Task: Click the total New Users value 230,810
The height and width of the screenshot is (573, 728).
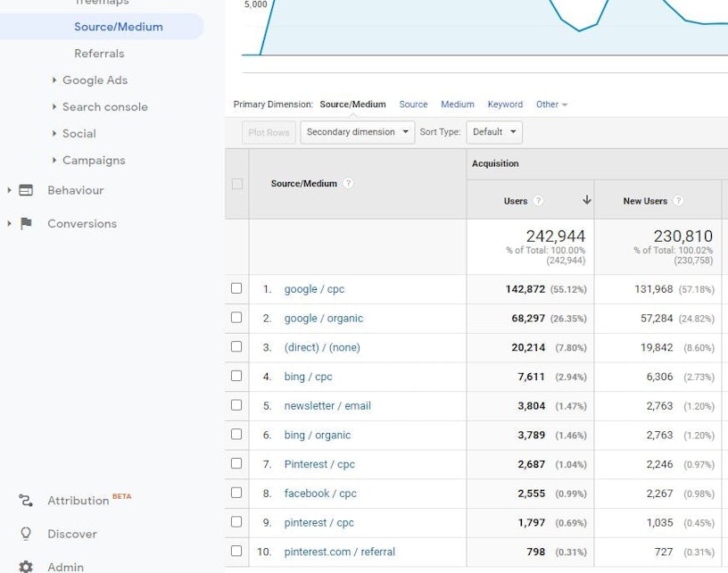Action: click(683, 237)
